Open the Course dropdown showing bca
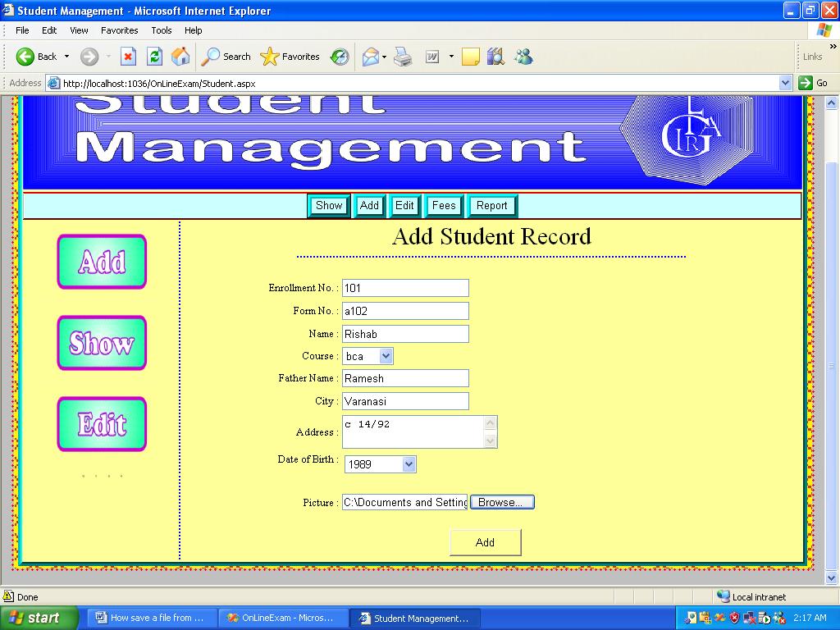This screenshot has height=630, width=840. tap(384, 356)
